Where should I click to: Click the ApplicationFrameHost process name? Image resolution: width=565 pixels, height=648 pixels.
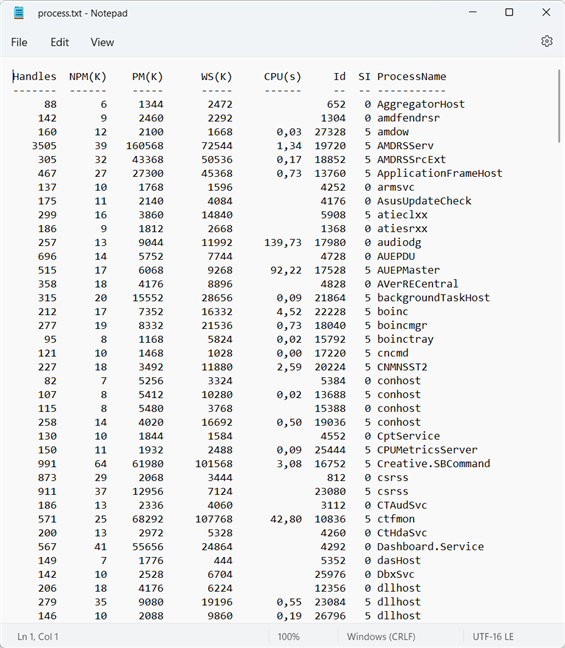(x=440, y=174)
